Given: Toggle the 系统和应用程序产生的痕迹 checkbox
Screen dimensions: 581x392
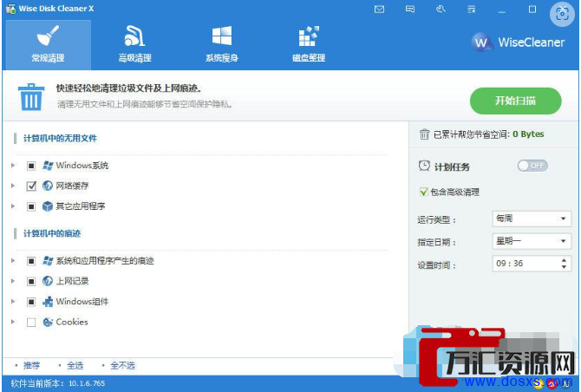Looking at the screenshot, I should coord(31,261).
